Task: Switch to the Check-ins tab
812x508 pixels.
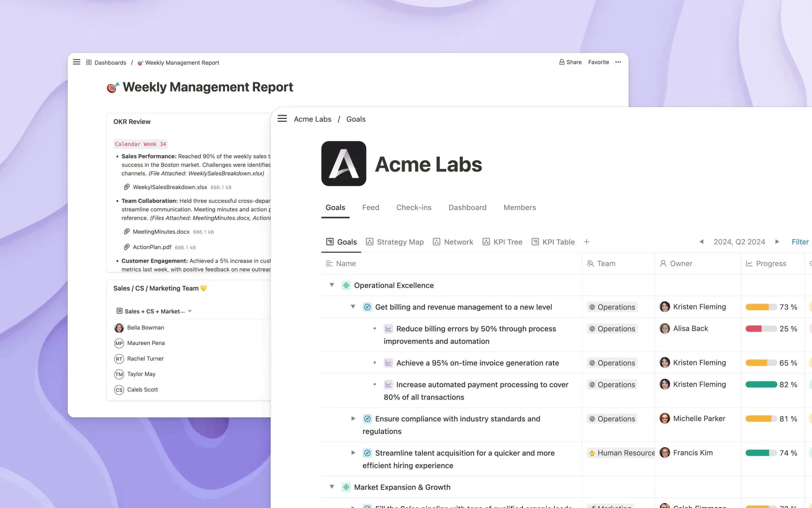Action: [x=413, y=207]
